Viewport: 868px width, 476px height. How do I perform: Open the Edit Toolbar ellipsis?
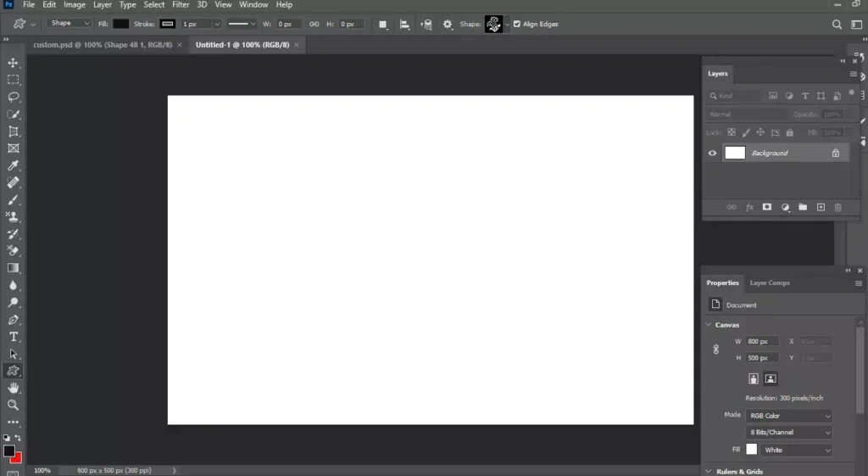[14, 422]
